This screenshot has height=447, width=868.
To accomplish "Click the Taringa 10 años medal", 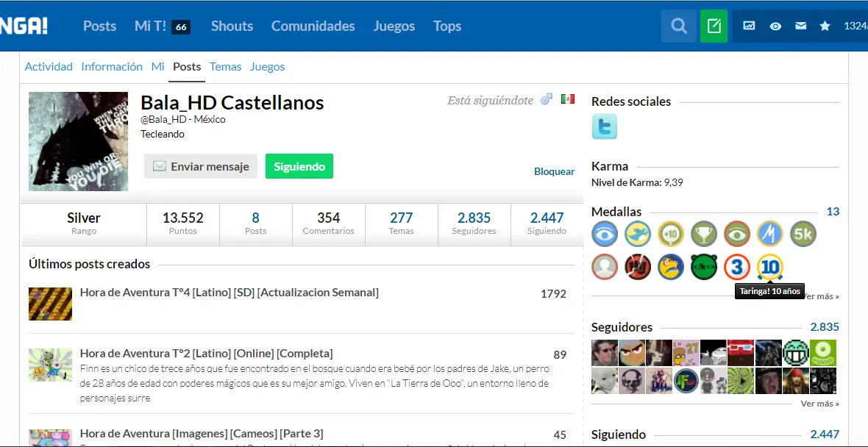I will 769,267.
